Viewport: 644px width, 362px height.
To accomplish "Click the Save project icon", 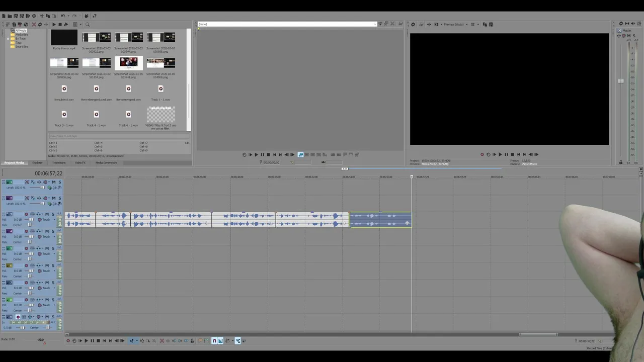I will tap(16, 16).
